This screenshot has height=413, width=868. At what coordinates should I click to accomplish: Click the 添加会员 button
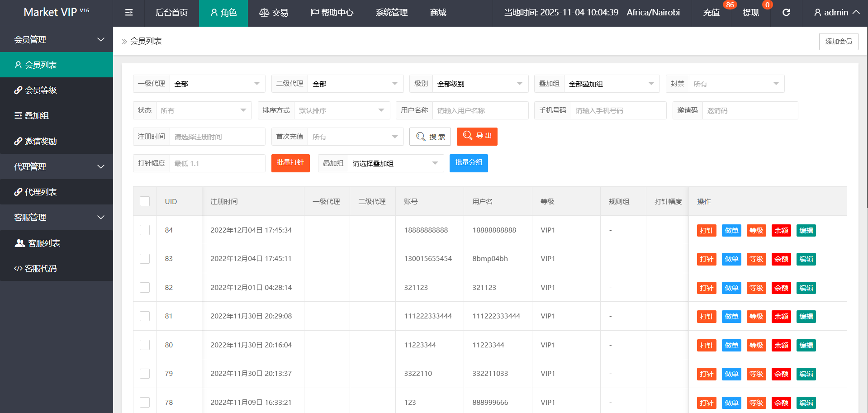tap(838, 42)
